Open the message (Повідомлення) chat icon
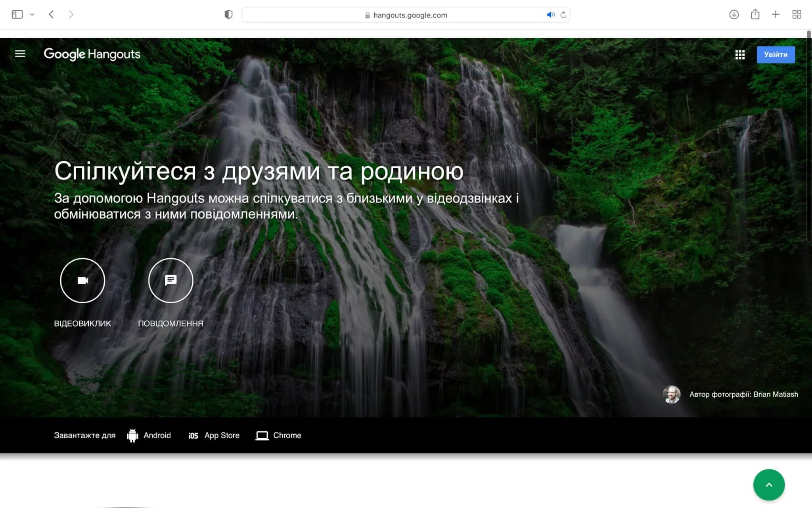Image resolution: width=812 pixels, height=508 pixels. (x=170, y=280)
